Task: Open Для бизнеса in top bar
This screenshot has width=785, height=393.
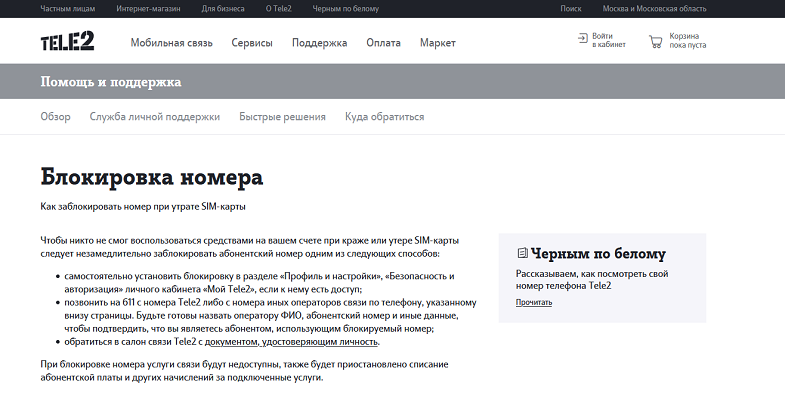Action: point(223,9)
